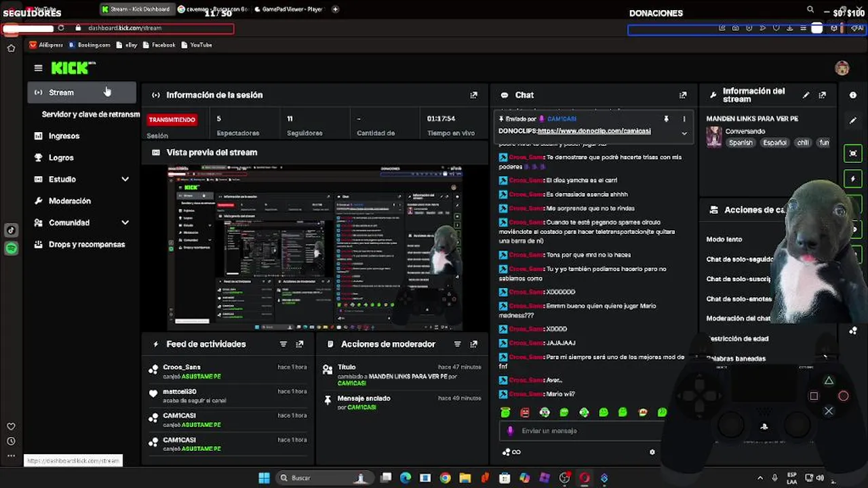The height and width of the screenshot is (488, 868).
Task: Pop out the Acciones de moderador panel
Action: [473, 344]
